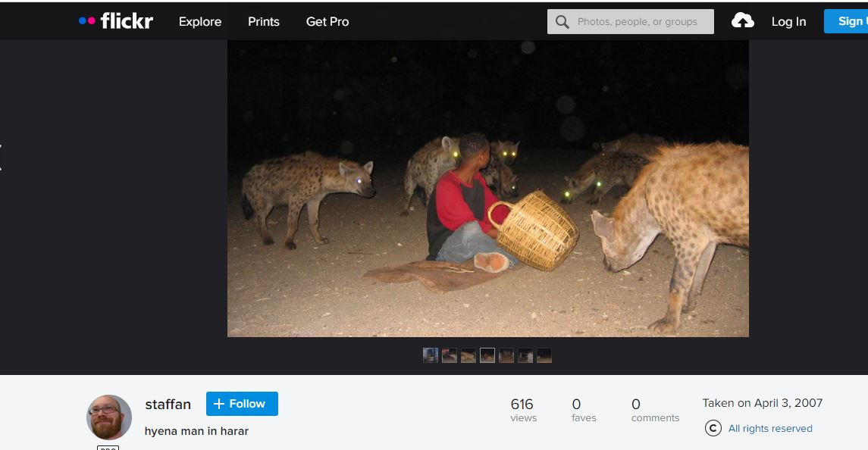Open the staffan username link
Viewport: 868px width, 450px height.
(x=168, y=404)
